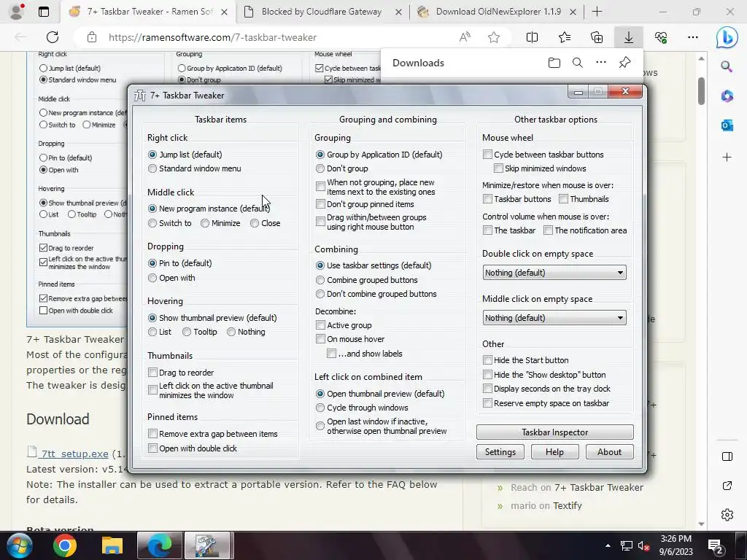Viewport: 747px width, 560px height.
Task: Open the Edge tab actions menu icon
Action: tap(44, 12)
